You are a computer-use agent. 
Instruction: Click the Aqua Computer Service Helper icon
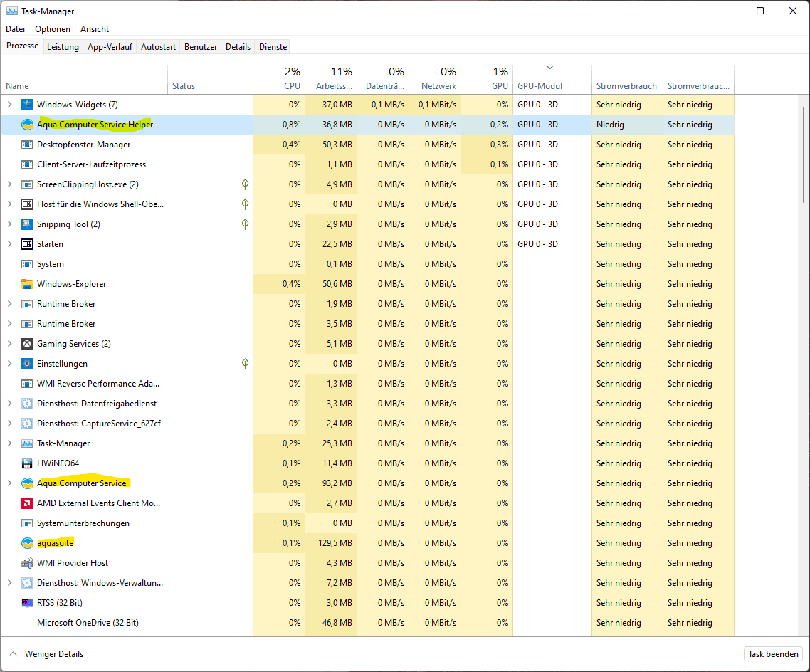click(27, 125)
